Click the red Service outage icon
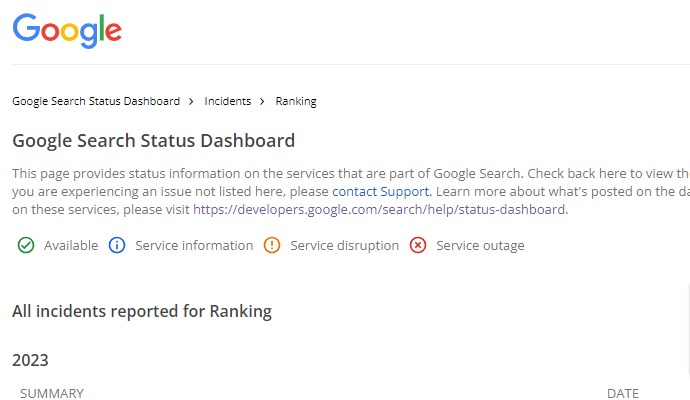Image resolution: width=690 pixels, height=400 pixels. [x=418, y=245]
